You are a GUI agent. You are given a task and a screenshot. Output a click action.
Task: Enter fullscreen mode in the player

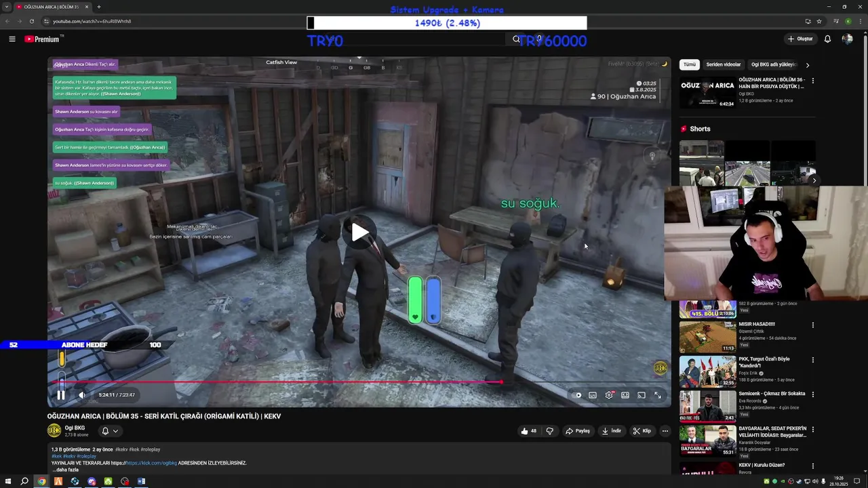(x=658, y=395)
